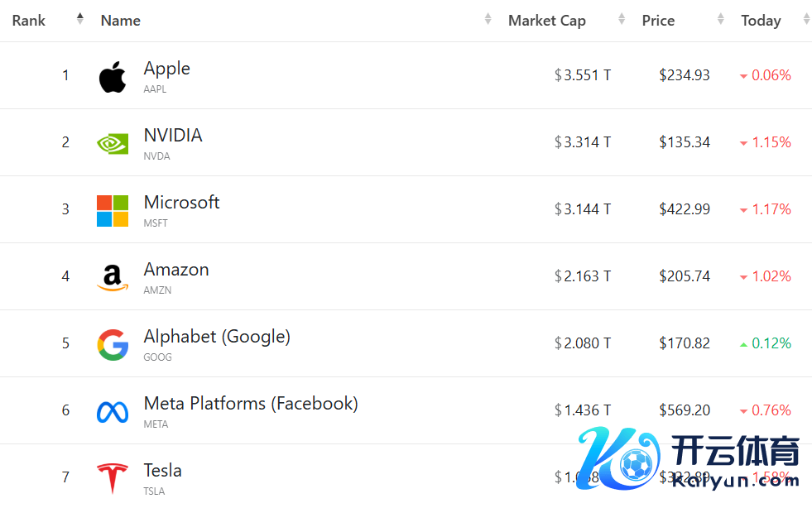Sort by Market Cap sort arrows

622,19
